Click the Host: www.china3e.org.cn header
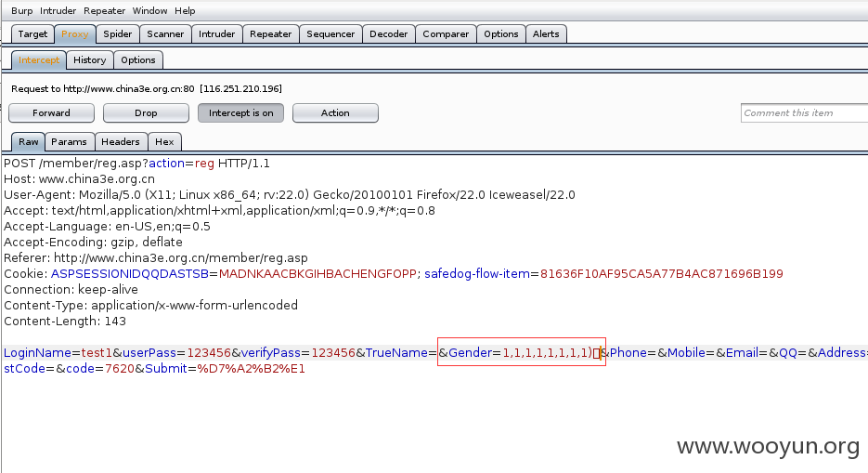Screen dimensions: 868x473 pyautogui.click(x=79, y=179)
